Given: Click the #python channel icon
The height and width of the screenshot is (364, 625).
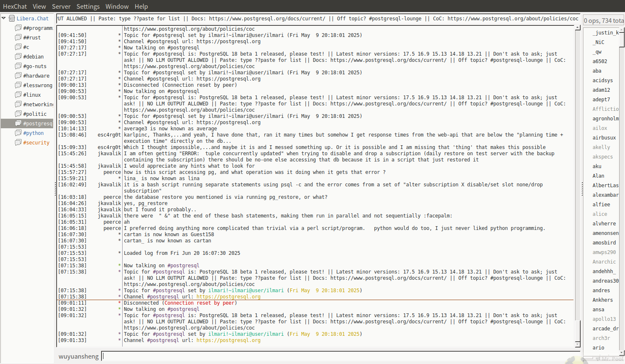Looking at the screenshot, I should [18, 133].
